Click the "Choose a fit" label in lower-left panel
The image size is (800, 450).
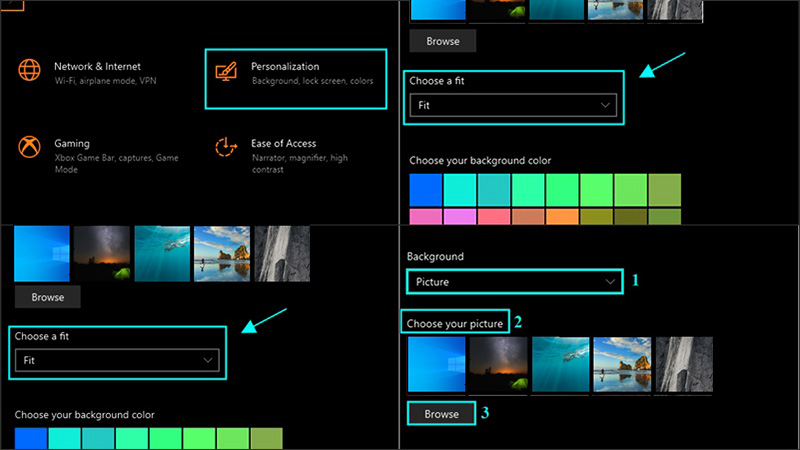[42, 336]
